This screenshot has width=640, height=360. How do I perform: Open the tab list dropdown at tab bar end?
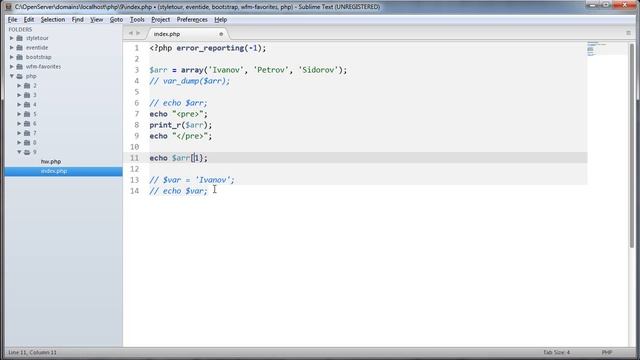pos(628,33)
